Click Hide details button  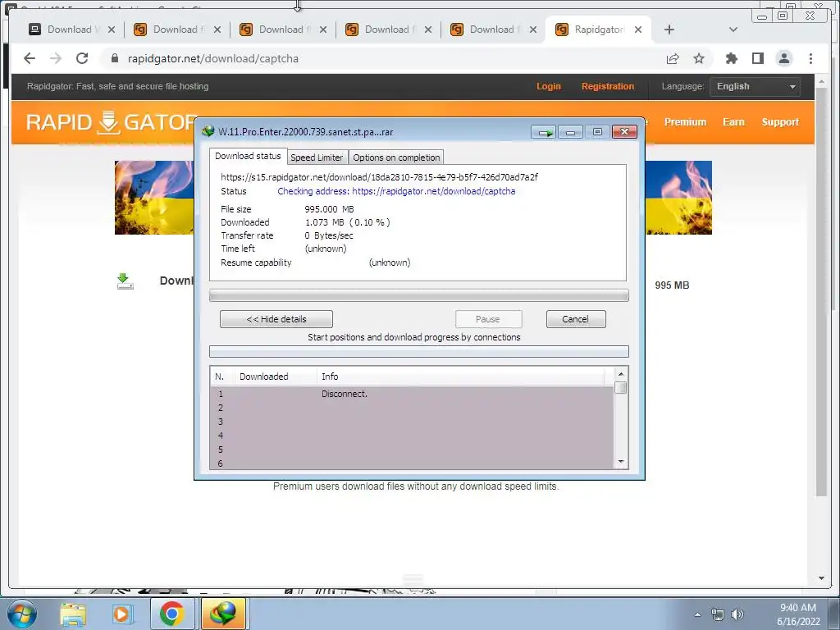pyautogui.click(x=276, y=319)
